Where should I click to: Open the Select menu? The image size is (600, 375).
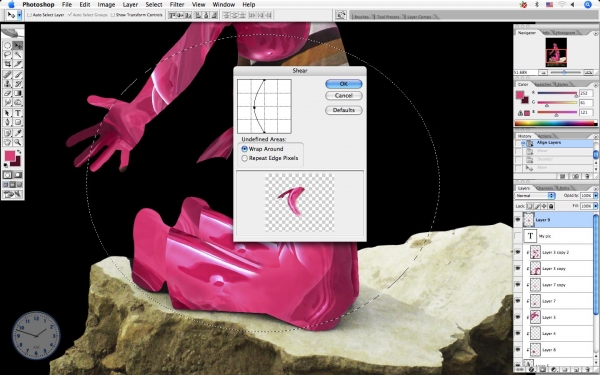click(x=154, y=5)
